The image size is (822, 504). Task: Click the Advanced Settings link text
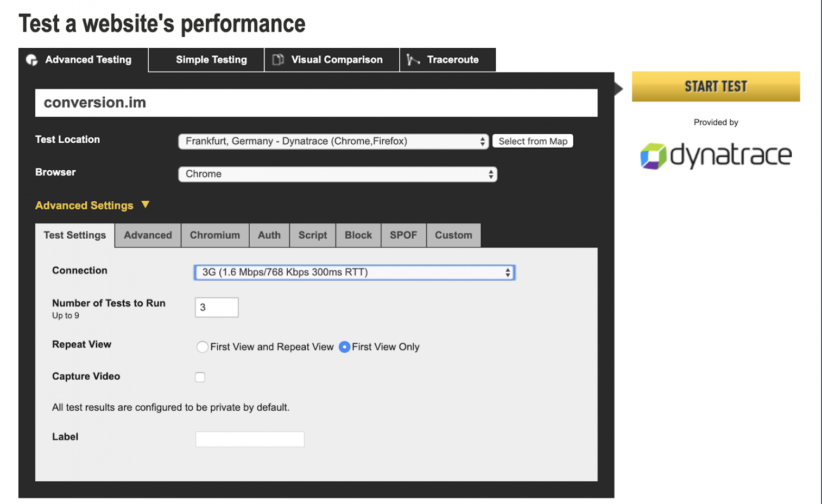click(x=84, y=206)
